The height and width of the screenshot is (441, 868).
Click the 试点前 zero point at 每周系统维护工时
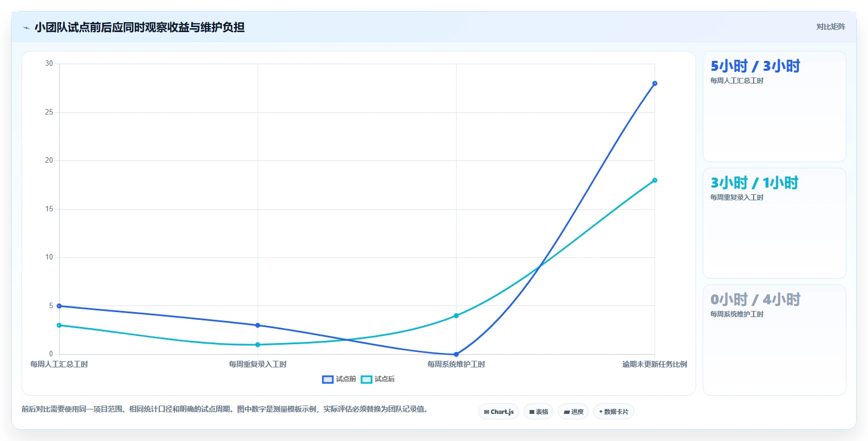tap(456, 354)
